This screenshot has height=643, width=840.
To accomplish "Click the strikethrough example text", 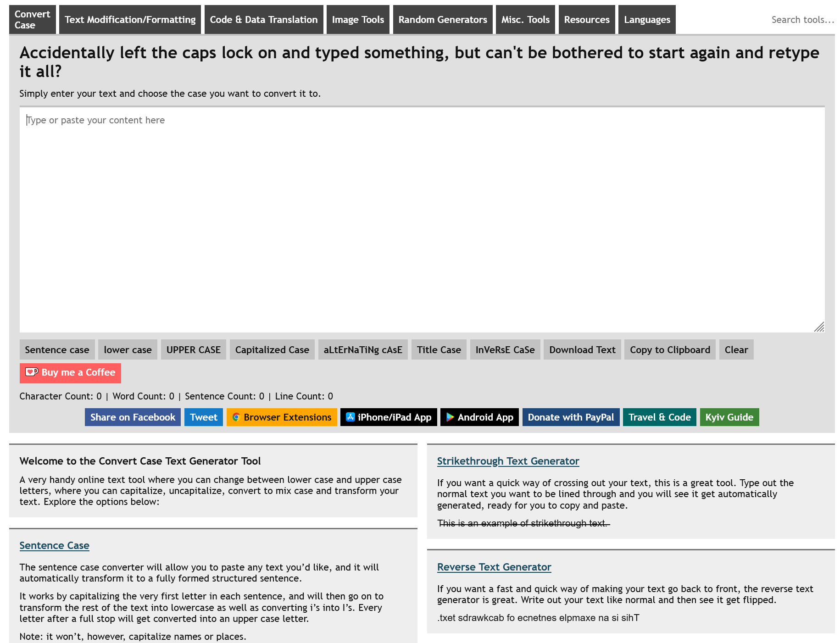I will pyautogui.click(x=523, y=523).
